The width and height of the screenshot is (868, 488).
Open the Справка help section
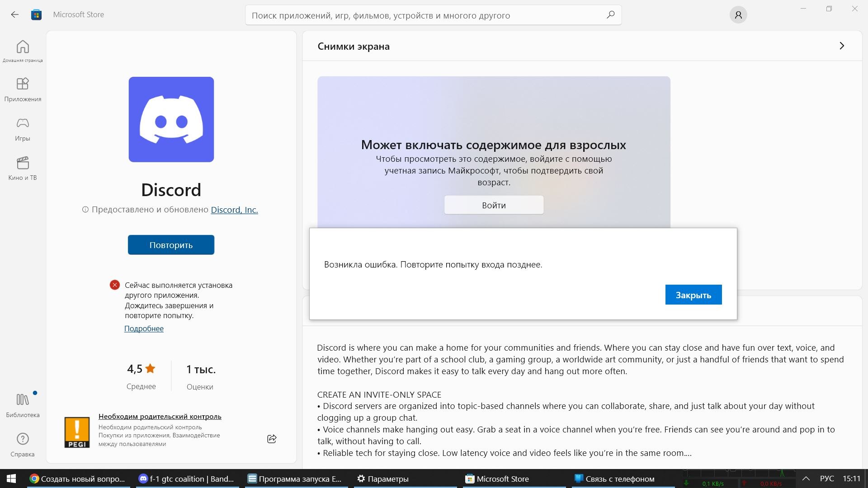coord(23,445)
